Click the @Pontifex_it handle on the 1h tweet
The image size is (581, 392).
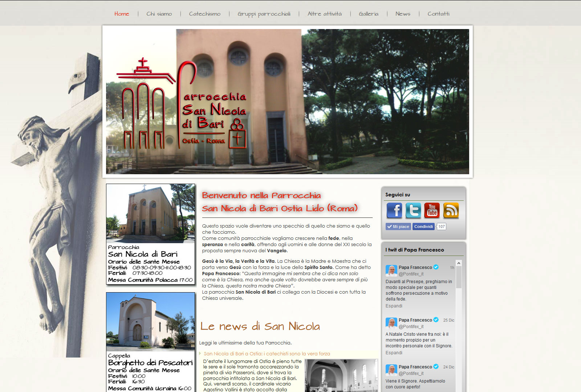(x=411, y=274)
